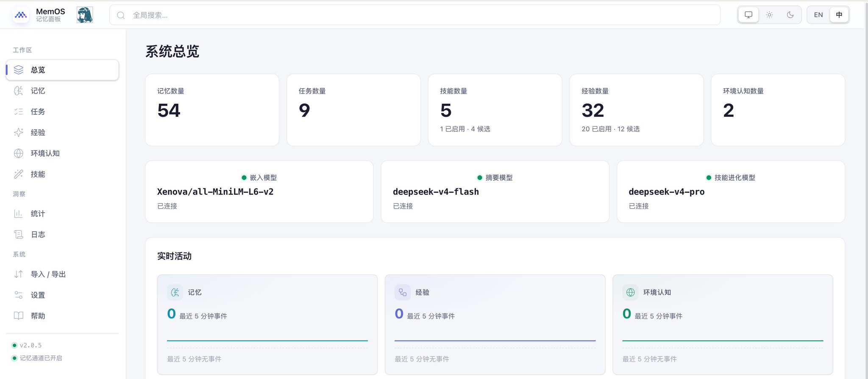Click the 嵌入模型 card
The image size is (868, 379).
coord(259,191)
